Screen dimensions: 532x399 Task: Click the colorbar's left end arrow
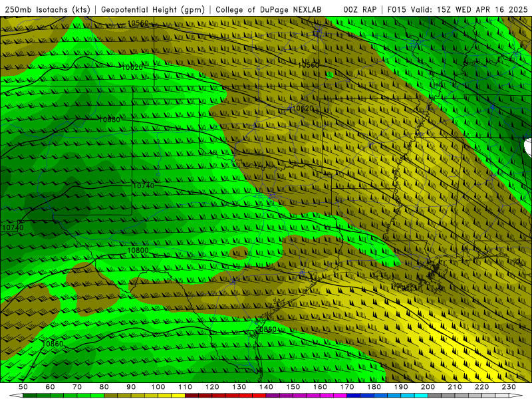16,396
